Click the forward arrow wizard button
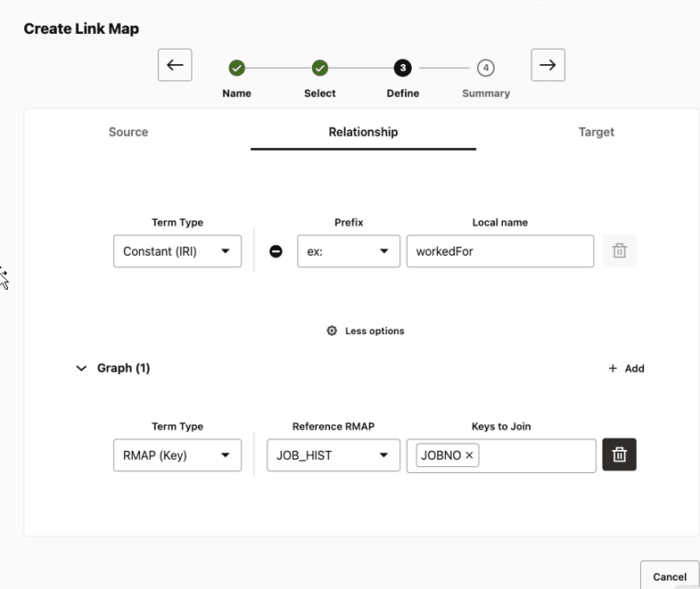700x589 pixels. (x=548, y=65)
